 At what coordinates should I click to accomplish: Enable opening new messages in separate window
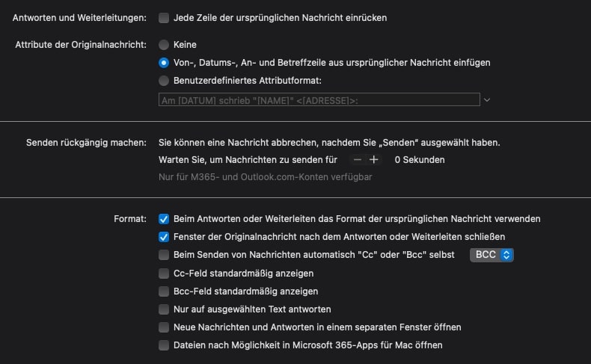coord(164,327)
